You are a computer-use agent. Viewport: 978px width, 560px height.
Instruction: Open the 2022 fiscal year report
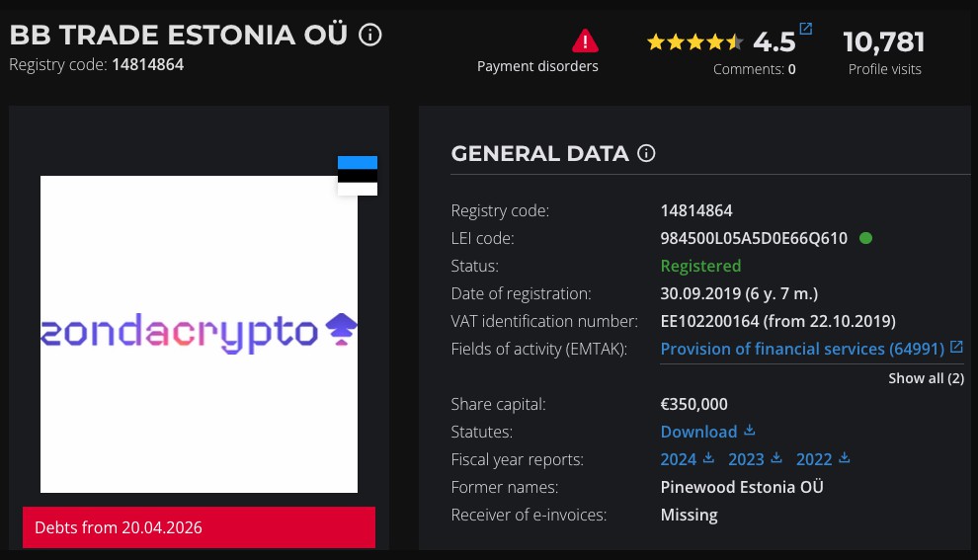click(x=814, y=459)
